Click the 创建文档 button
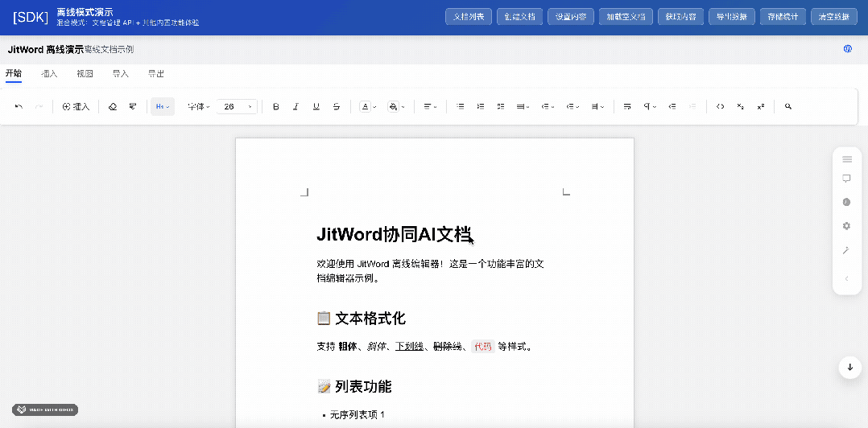 [520, 17]
